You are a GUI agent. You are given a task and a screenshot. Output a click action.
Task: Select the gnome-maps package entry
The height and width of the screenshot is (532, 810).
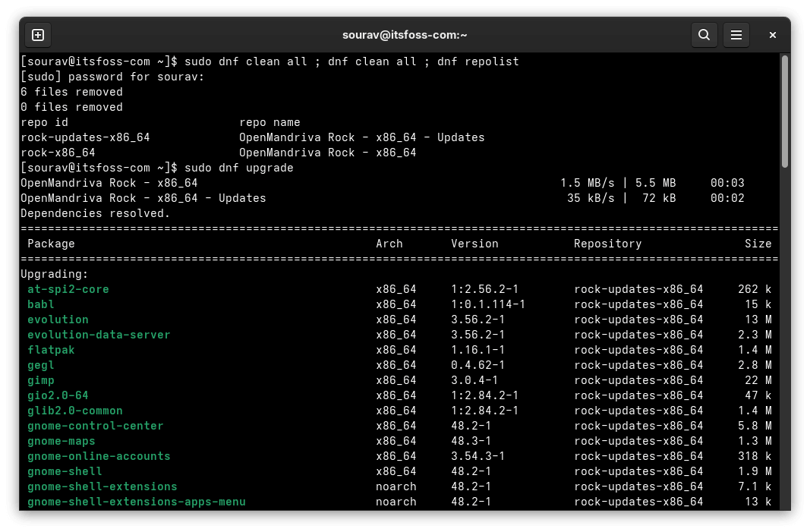coord(61,441)
